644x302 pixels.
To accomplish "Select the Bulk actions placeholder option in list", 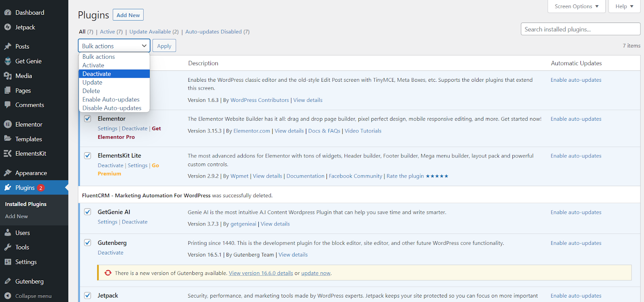I will 114,57.
